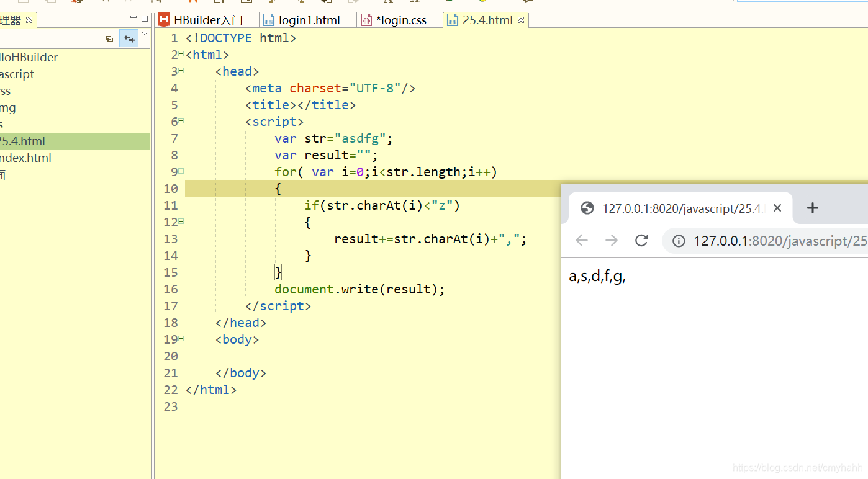868x479 pixels.
Task: Click the var result=""; statement
Action: coord(327,155)
